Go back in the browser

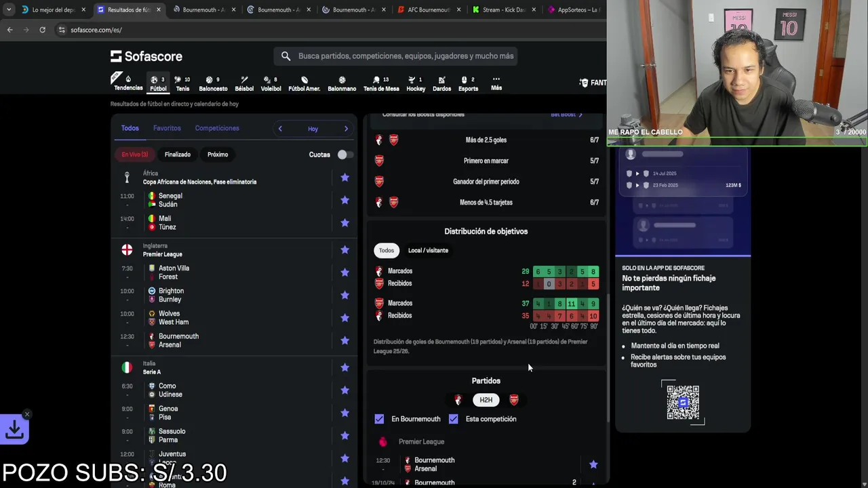(9, 30)
